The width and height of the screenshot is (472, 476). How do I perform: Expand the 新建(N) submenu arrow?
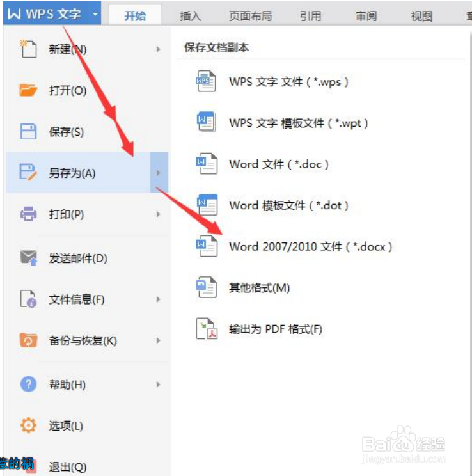point(158,49)
